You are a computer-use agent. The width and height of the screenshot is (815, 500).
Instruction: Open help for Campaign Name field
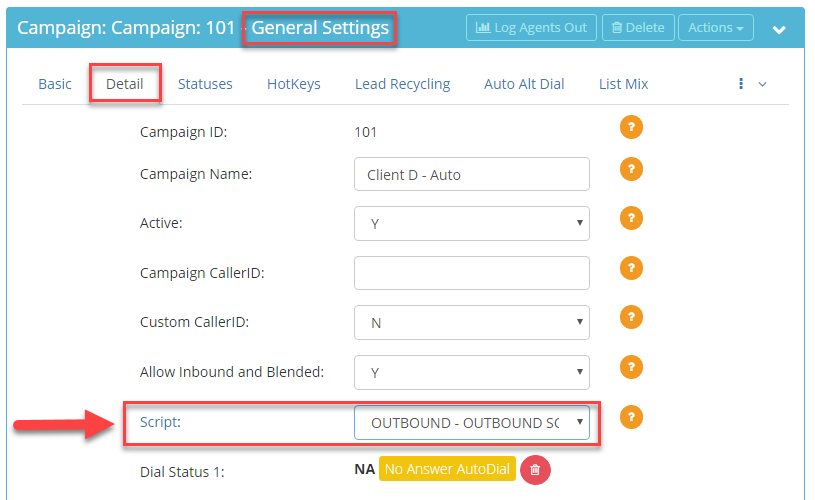[x=631, y=169]
